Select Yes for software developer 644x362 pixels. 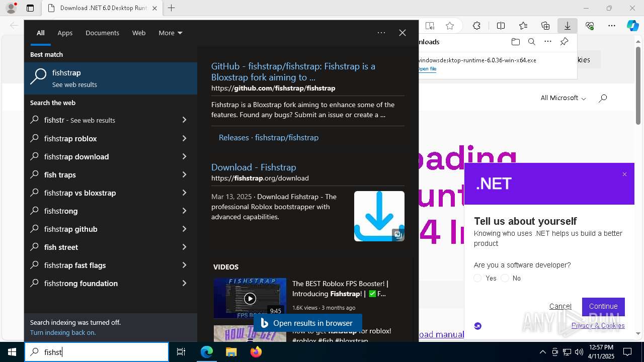tap(477, 278)
